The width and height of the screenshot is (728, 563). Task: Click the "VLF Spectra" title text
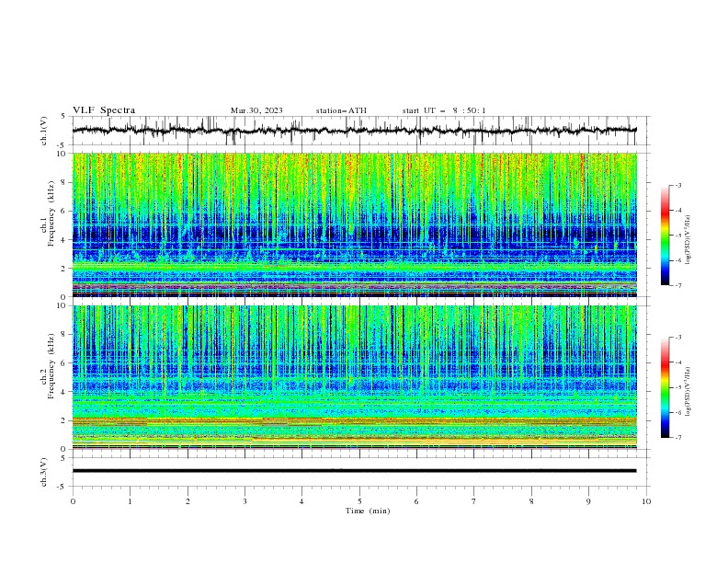[104, 110]
